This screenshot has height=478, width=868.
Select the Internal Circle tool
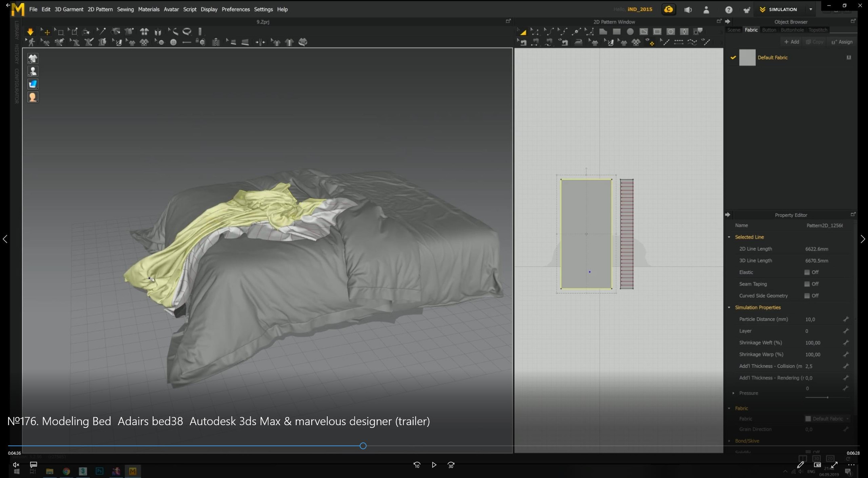671,31
